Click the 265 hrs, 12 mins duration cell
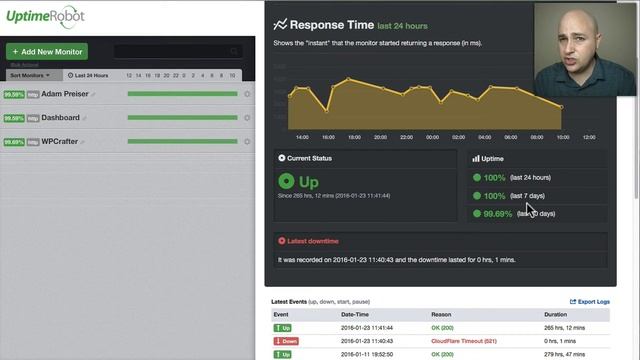This screenshot has width=640, height=360. (x=564, y=328)
